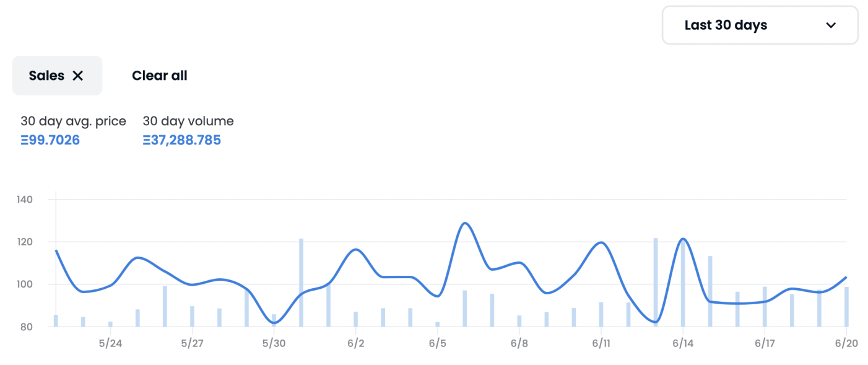Remove the Sales filter with X icon
868x365 pixels.
pyautogui.click(x=78, y=76)
